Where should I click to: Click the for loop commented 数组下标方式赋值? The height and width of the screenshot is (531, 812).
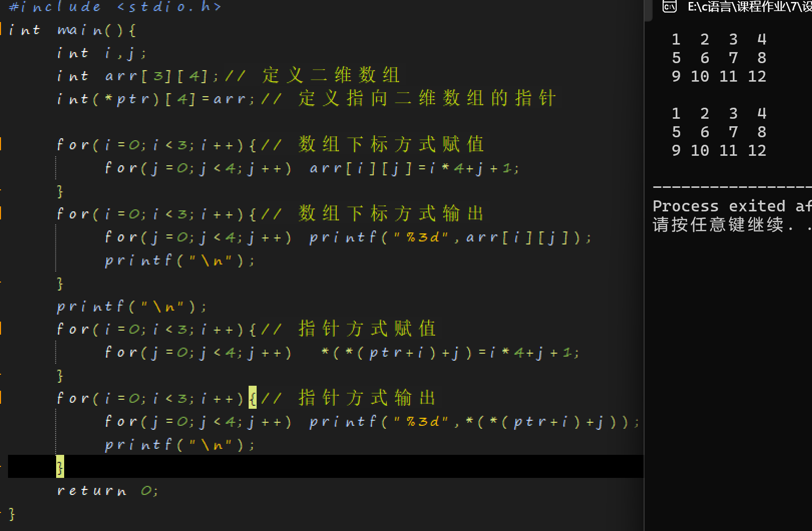click(x=270, y=145)
